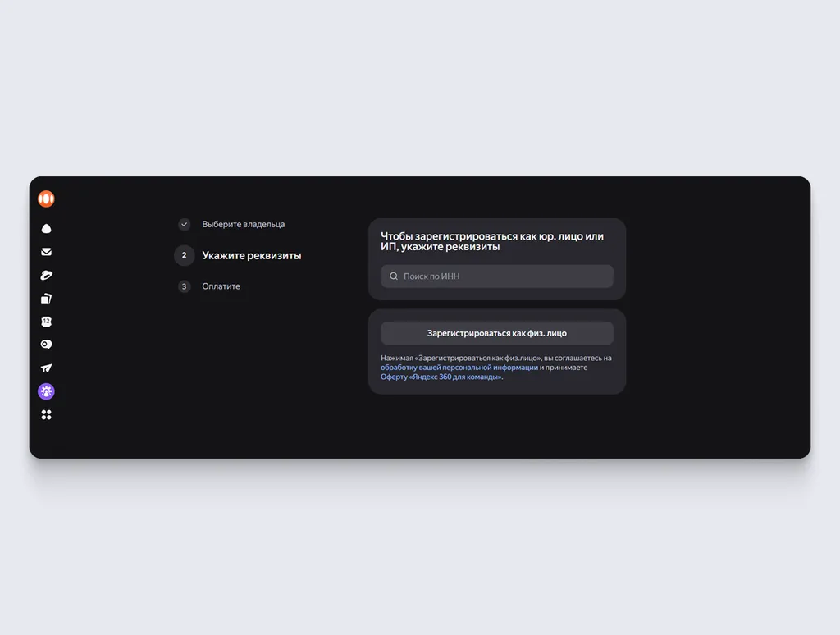Focus the "Поиск по ИНН" input field

(x=497, y=276)
